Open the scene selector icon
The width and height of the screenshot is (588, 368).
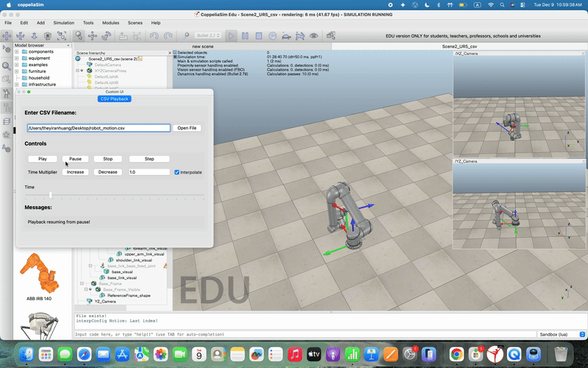click(x=331, y=35)
